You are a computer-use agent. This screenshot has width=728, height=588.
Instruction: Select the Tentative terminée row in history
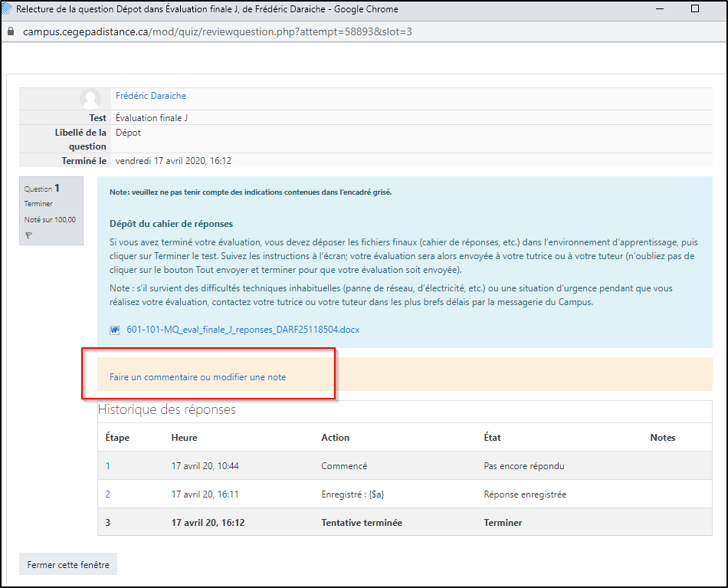point(361,523)
